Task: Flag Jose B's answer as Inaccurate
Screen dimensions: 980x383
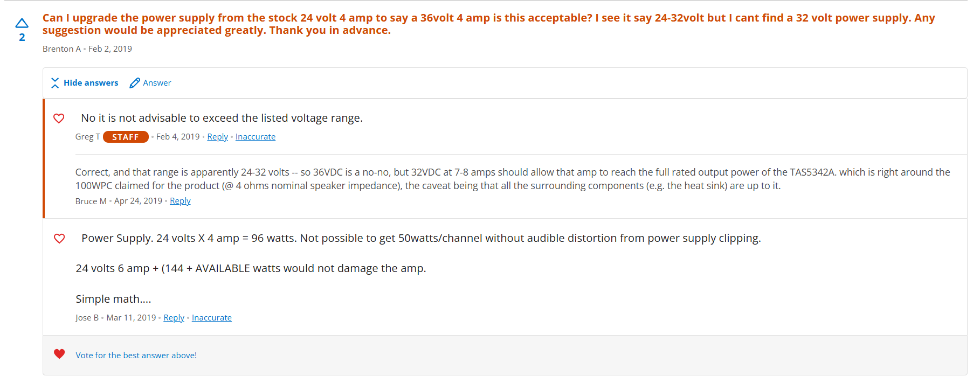Action: (211, 318)
